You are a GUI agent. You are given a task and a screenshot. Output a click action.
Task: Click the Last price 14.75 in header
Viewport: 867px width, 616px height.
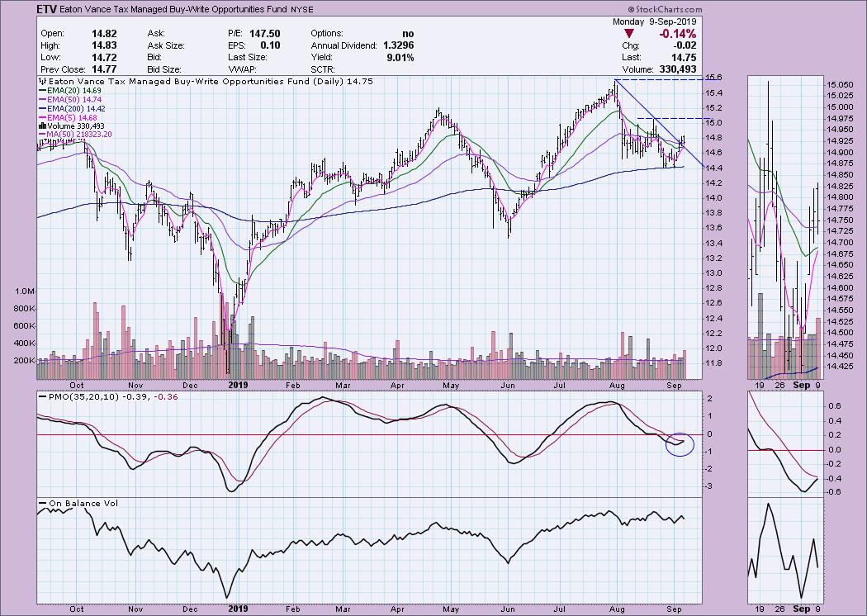pos(685,58)
